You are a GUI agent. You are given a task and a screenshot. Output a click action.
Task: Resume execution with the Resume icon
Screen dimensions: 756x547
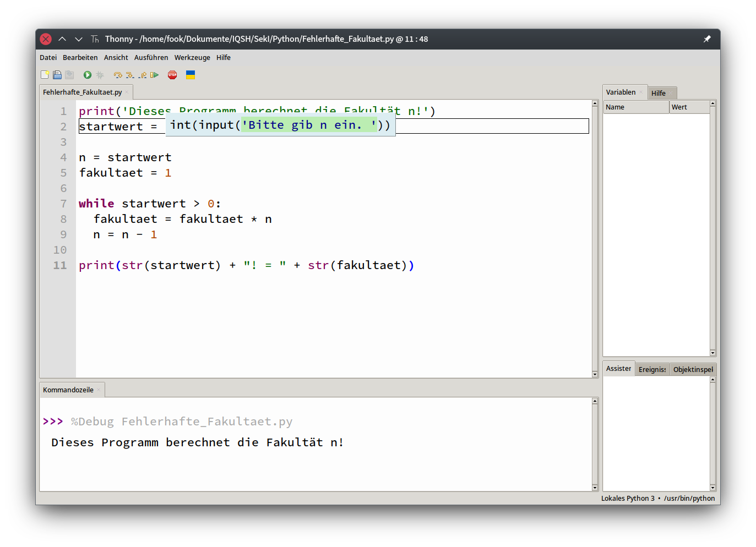coord(155,75)
